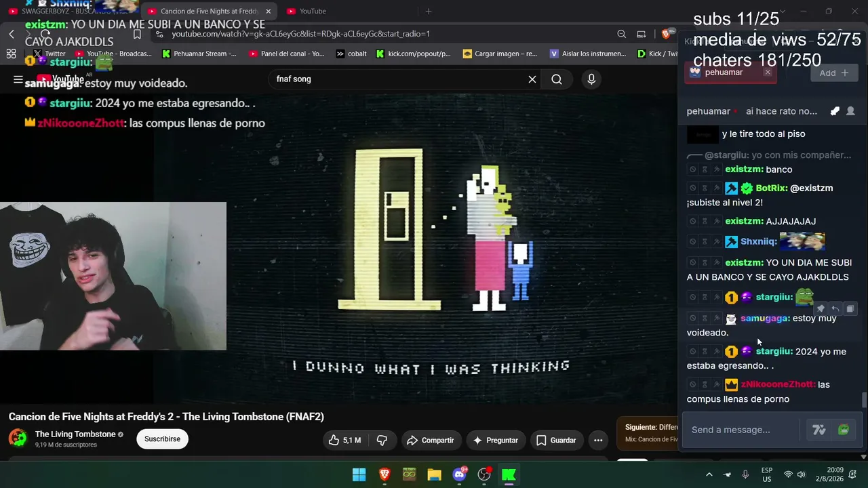
Task: Pin the hovered samugaga chat message
Action: click(x=821, y=308)
